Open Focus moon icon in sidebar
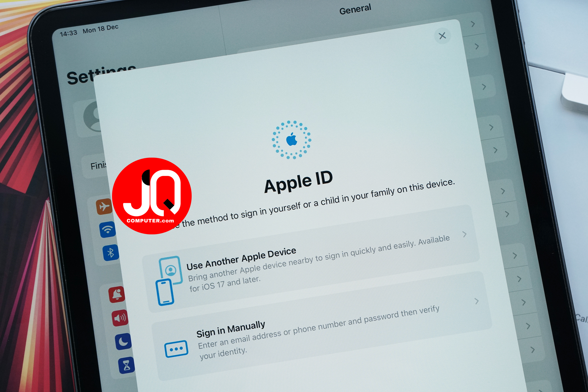This screenshot has width=588, height=392. 123,341
